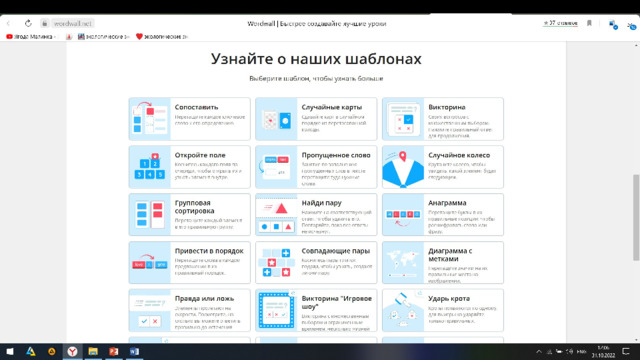Click the page vertical scrollbar thumb
The height and width of the screenshot is (360, 640).
point(636,218)
